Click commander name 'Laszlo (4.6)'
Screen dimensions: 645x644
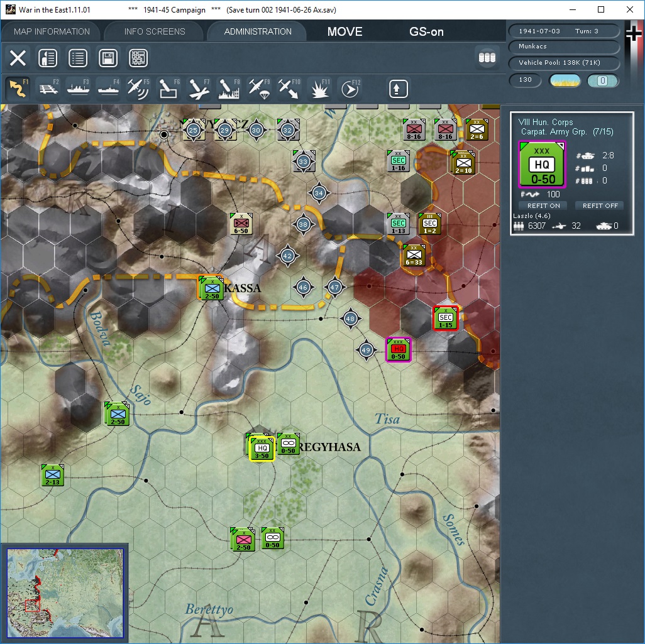coord(531,216)
